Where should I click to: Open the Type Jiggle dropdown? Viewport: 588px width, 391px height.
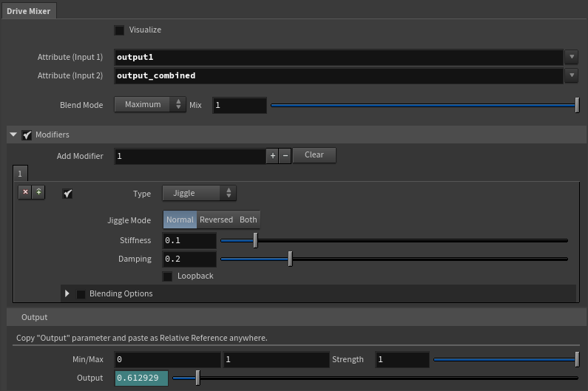(199, 193)
